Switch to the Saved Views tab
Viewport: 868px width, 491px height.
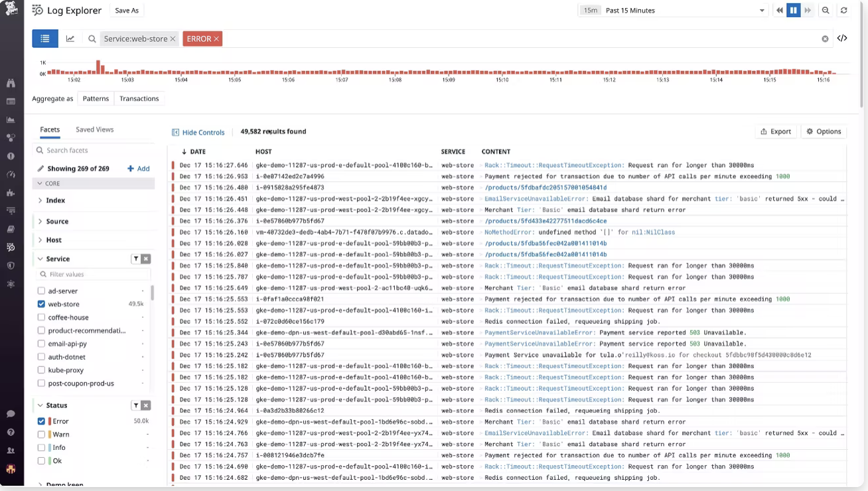[94, 130]
